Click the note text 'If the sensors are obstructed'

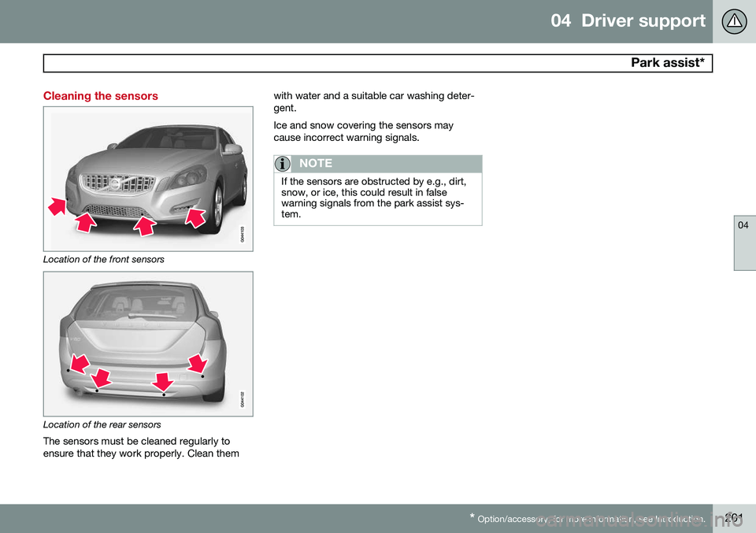(x=373, y=198)
